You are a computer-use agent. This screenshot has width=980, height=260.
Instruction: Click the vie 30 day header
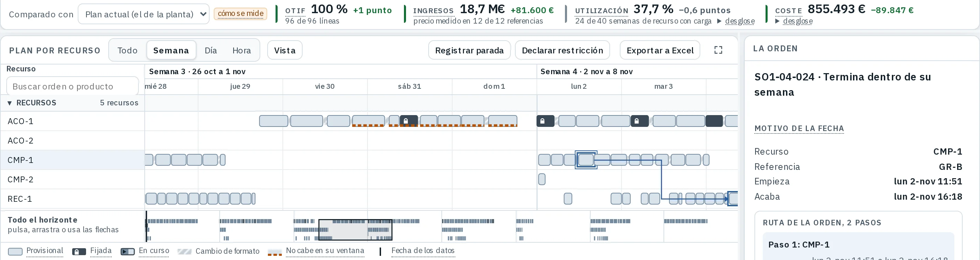pos(324,86)
